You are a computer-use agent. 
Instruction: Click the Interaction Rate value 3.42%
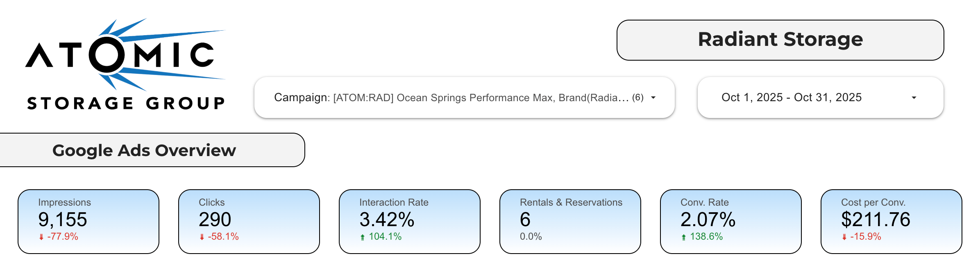387,220
